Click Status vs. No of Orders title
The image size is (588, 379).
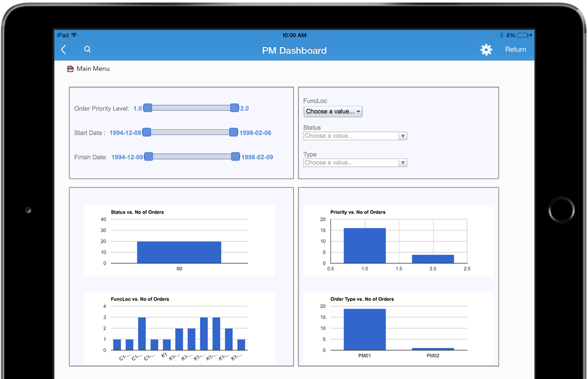tap(137, 212)
